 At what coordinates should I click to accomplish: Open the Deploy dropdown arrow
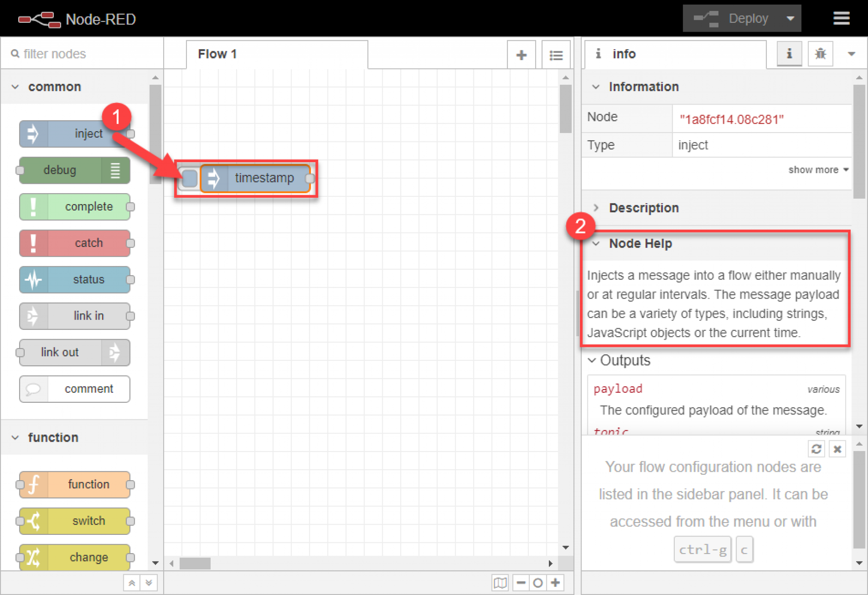(x=790, y=18)
